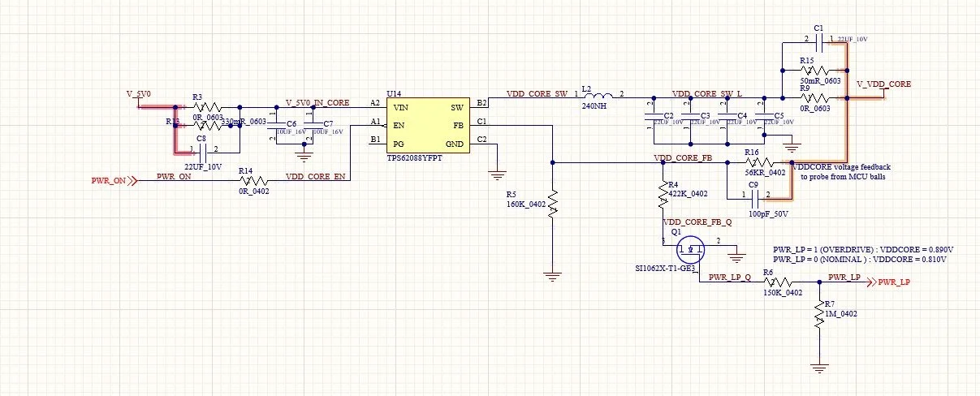980x396 pixels.
Task: Click the VDDCORE voltage feedback note
Action: click(840, 170)
